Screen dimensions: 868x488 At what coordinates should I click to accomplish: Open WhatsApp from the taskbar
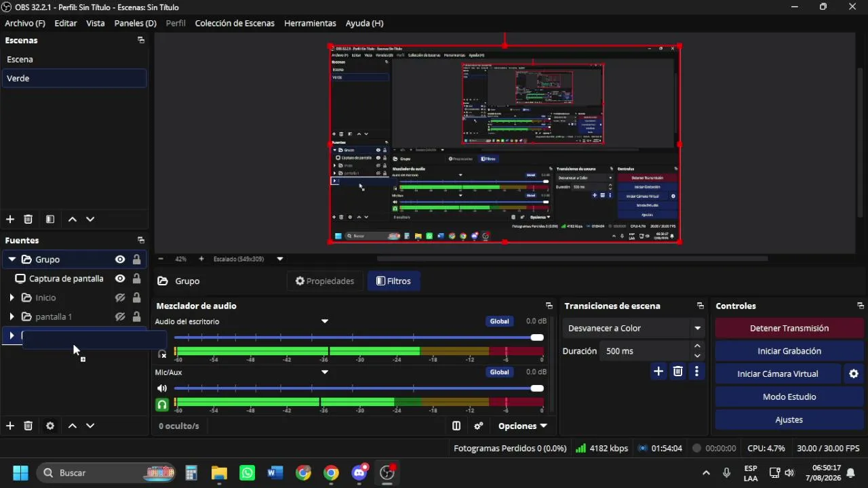coord(248,472)
